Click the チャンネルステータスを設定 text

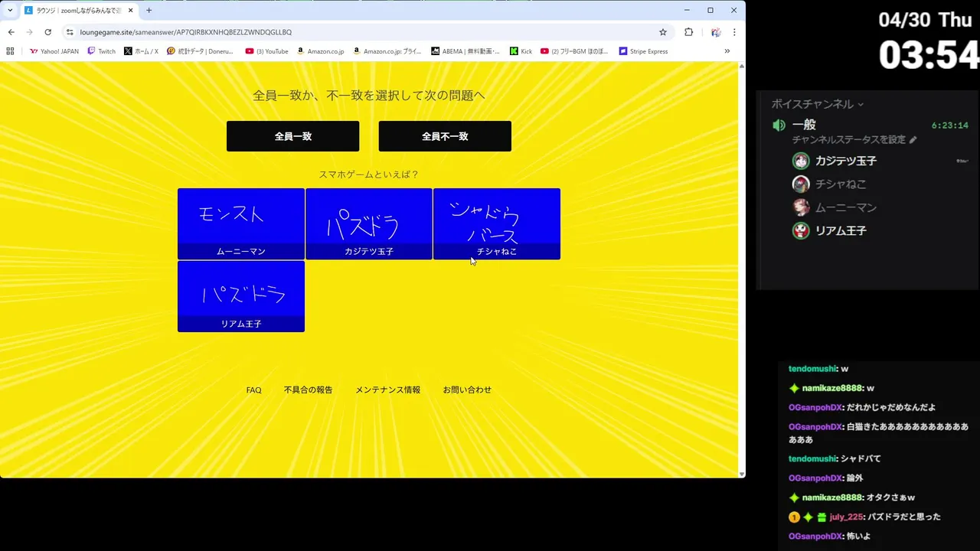click(x=848, y=140)
